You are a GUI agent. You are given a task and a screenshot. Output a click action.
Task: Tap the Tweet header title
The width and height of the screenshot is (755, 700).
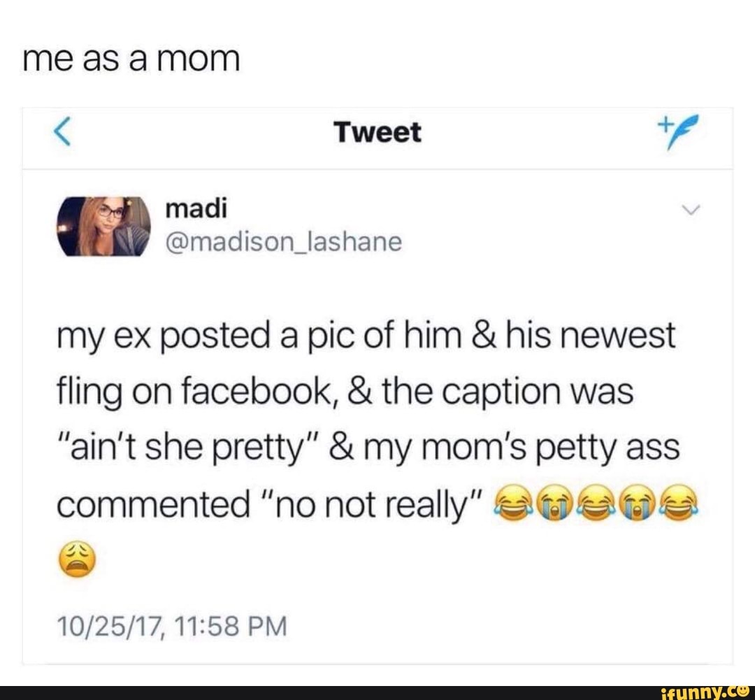(378, 132)
